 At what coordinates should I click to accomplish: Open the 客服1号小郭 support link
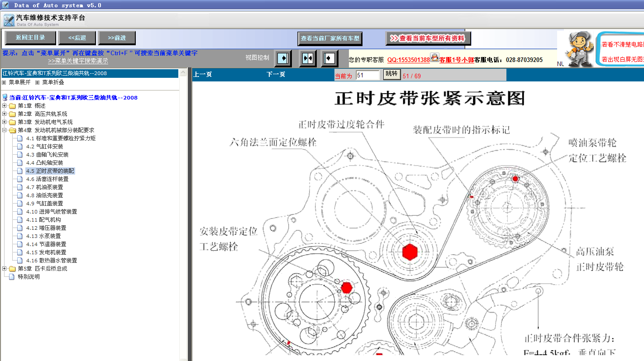tap(457, 60)
